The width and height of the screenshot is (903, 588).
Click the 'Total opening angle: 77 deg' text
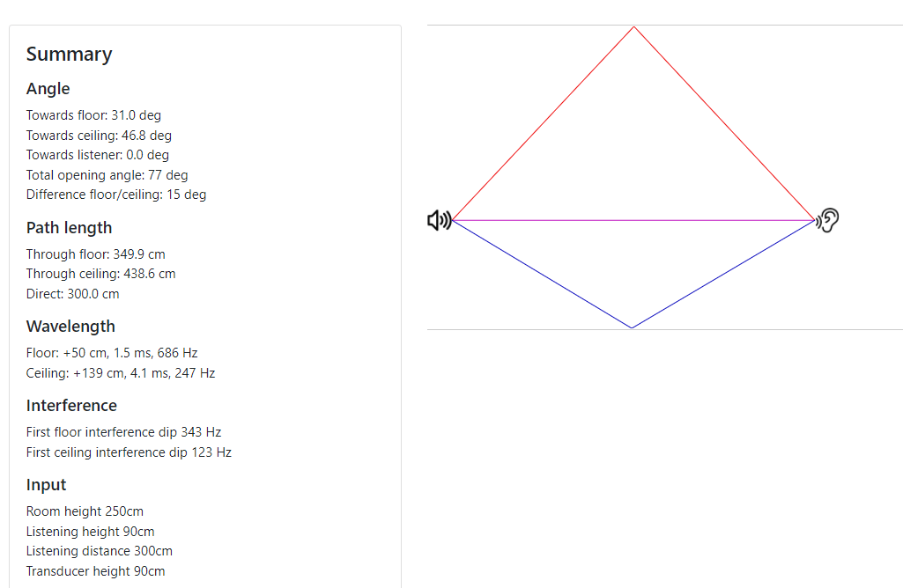click(x=107, y=175)
